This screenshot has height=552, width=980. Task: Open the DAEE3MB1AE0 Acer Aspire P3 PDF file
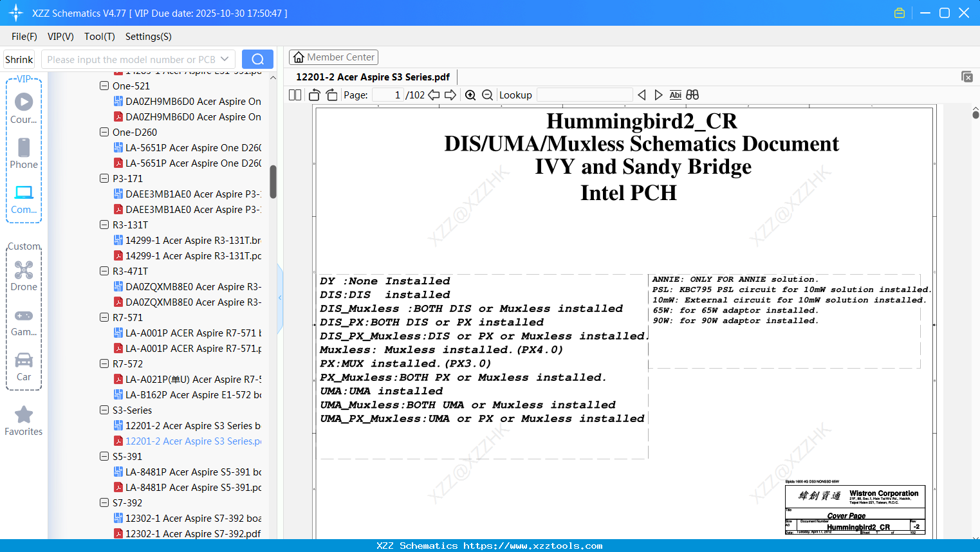pos(188,209)
